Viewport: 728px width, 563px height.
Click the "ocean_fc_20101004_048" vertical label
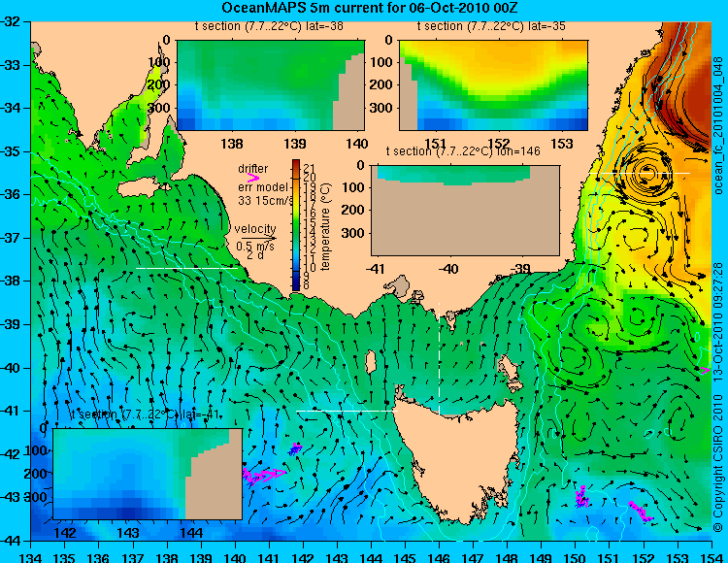[x=718, y=125]
